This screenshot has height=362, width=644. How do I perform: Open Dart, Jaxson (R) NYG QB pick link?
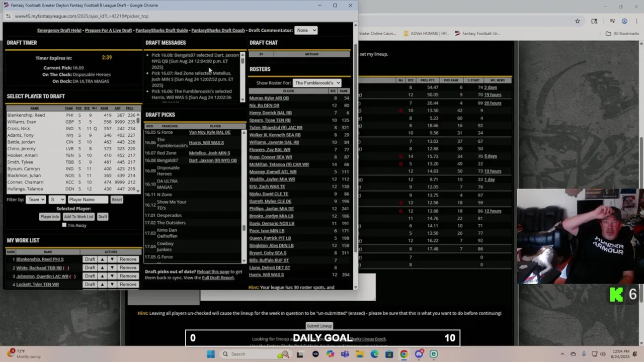213,160
